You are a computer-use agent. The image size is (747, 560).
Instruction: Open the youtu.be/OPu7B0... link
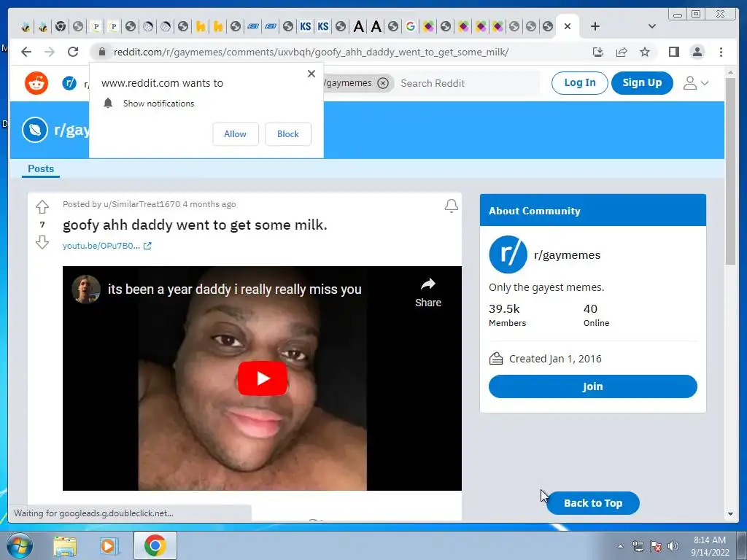(107, 246)
